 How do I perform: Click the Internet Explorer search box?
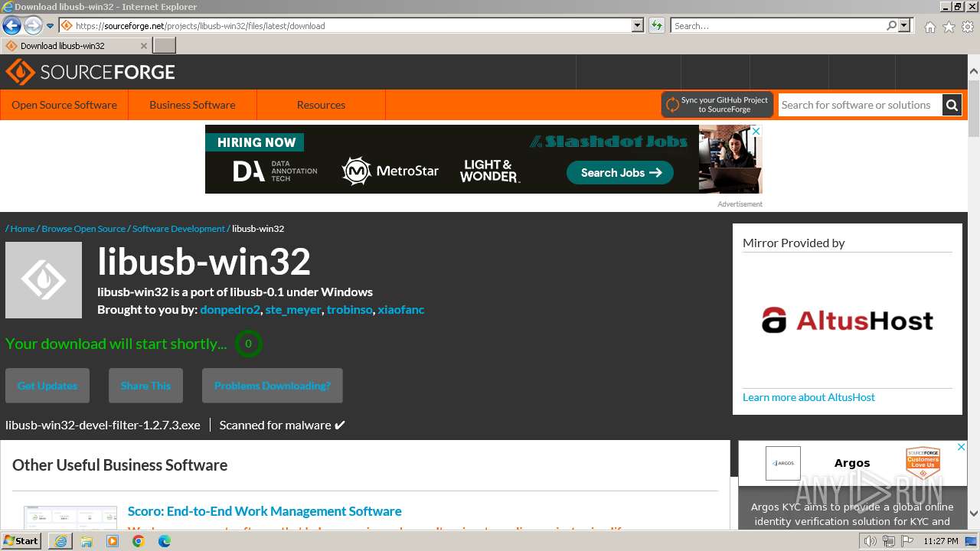pyautogui.click(x=777, y=25)
